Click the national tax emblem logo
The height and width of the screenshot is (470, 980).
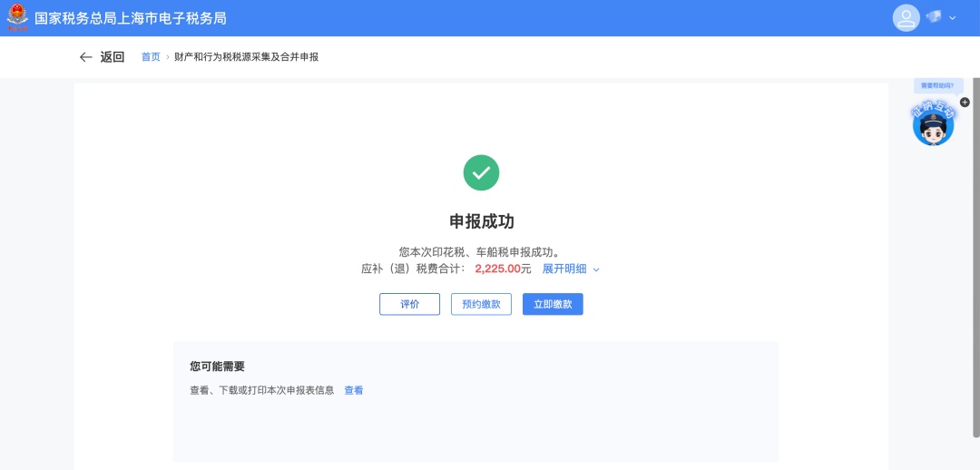point(17,17)
